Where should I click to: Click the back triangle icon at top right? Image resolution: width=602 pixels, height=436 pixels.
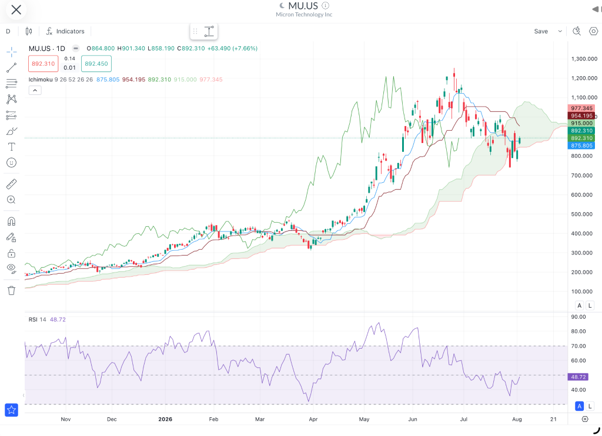tap(595, 10)
